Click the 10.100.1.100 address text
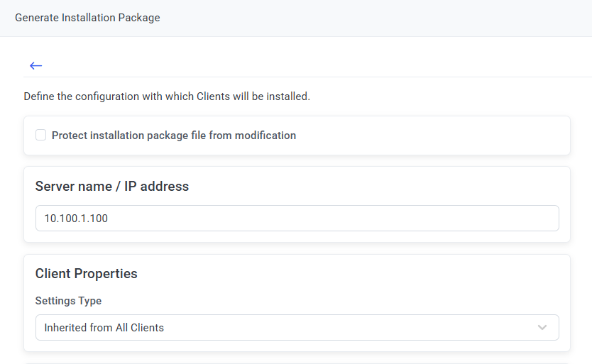Image resolution: width=592 pixels, height=364 pixels. (76, 219)
